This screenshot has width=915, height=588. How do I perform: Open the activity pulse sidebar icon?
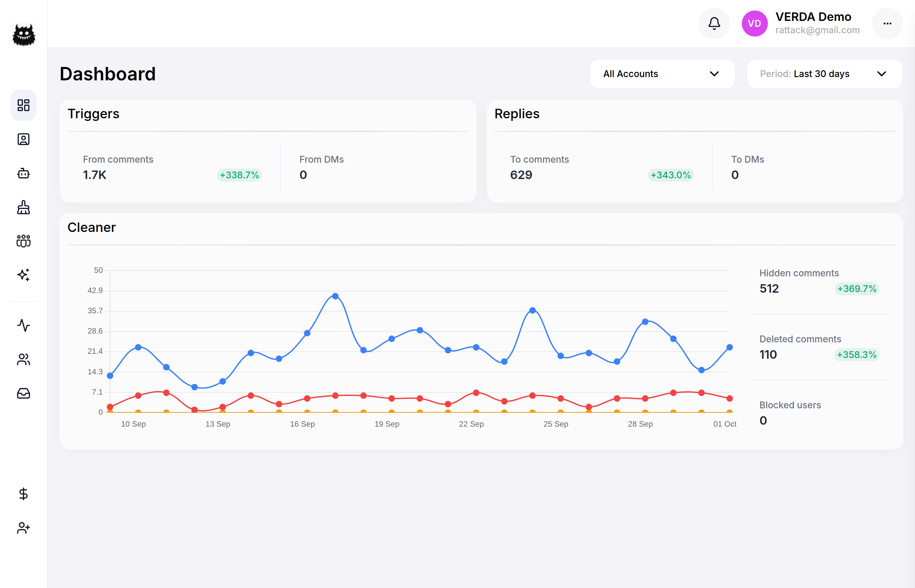(24, 325)
